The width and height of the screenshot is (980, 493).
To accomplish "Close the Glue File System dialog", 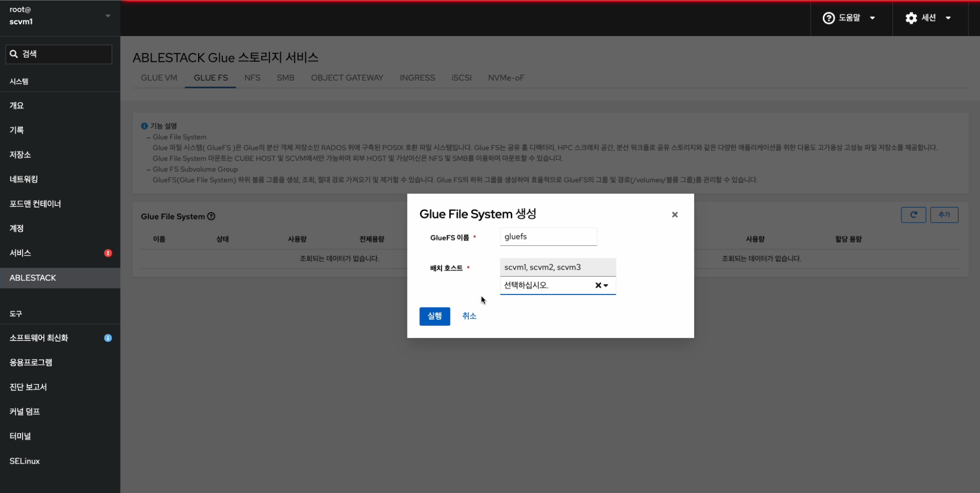I will click(x=674, y=215).
